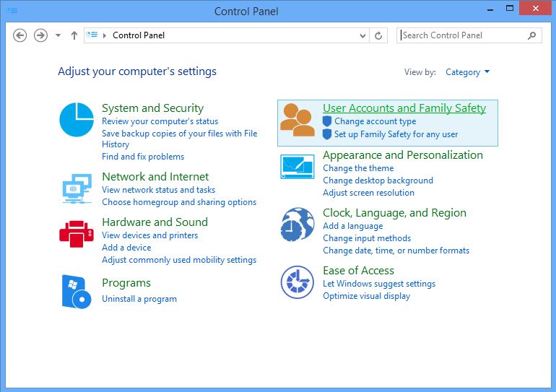Open Hardware and Sound category
The image size is (556, 392).
pos(155,222)
